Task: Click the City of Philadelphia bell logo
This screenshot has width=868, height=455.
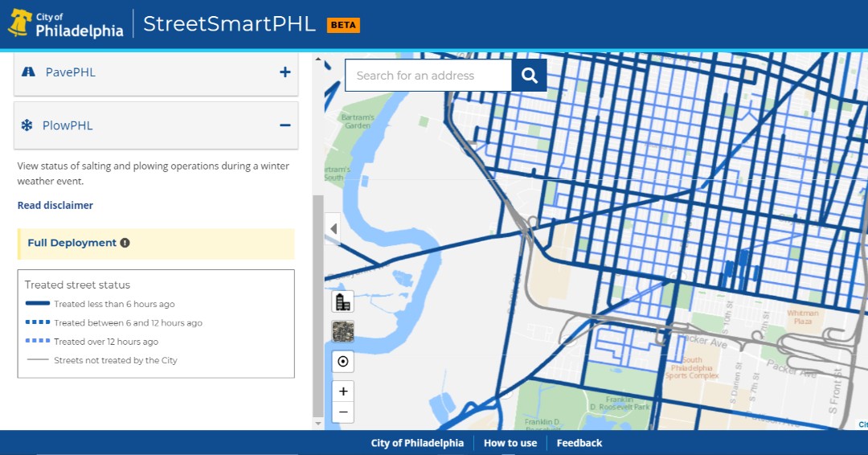Action: point(20,24)
